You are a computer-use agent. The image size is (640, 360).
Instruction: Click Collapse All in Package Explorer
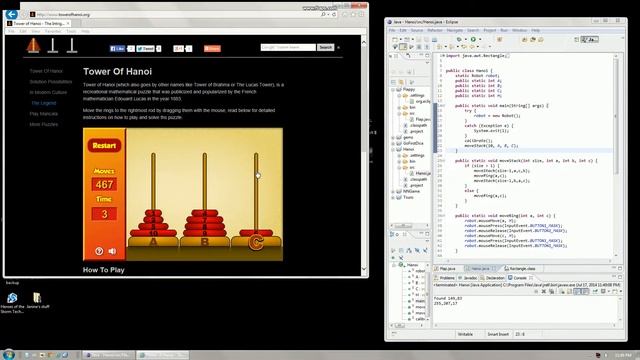pos(393,82)
